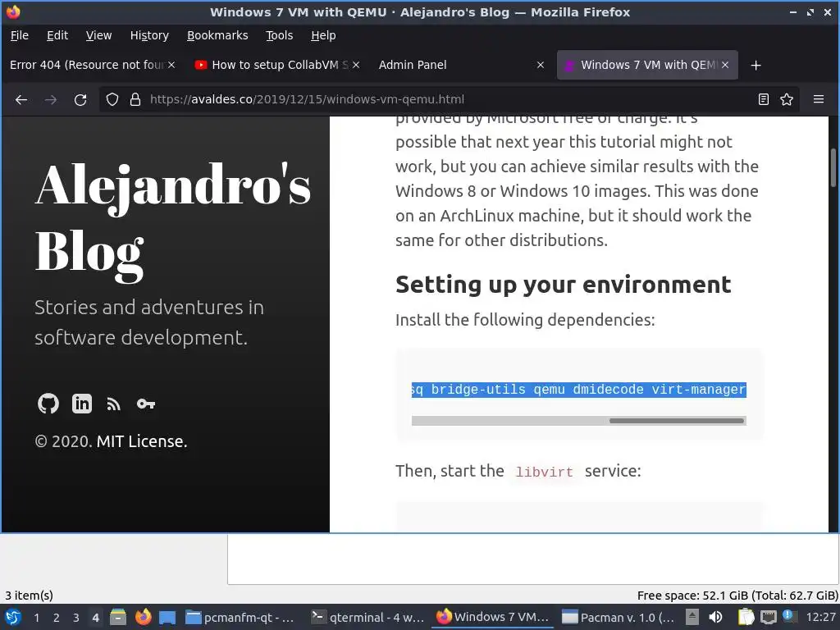Screen dimensions: 840x630
Task: Open the Firefox hamburger application menu
Action: (818, 99)
